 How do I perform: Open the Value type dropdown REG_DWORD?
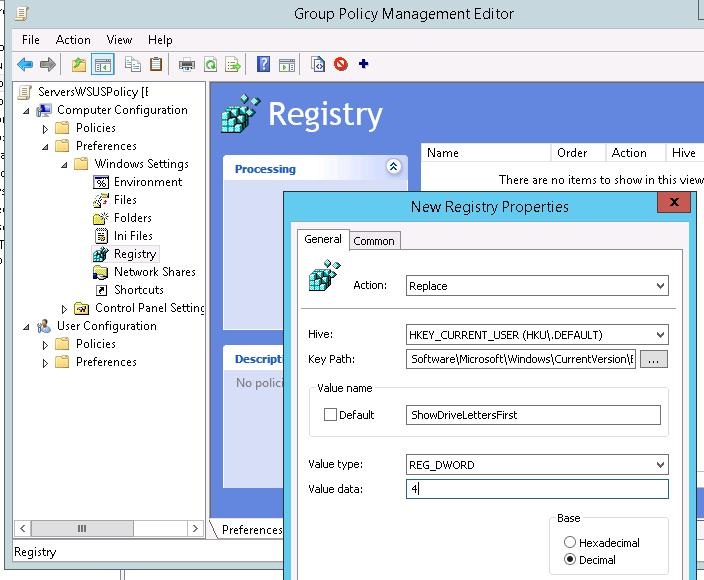pos(537,465)
